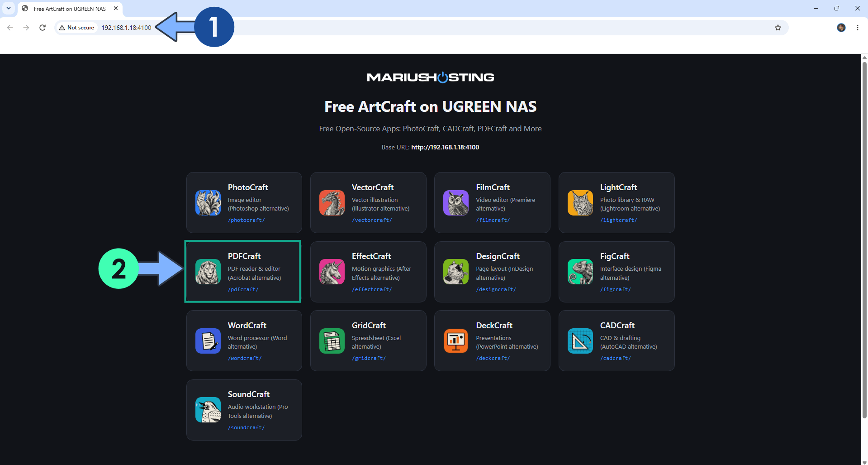The image size is (868, 465).
Task: Follow the /vectorcraft/ path link
Action: [x=372, y=220]
